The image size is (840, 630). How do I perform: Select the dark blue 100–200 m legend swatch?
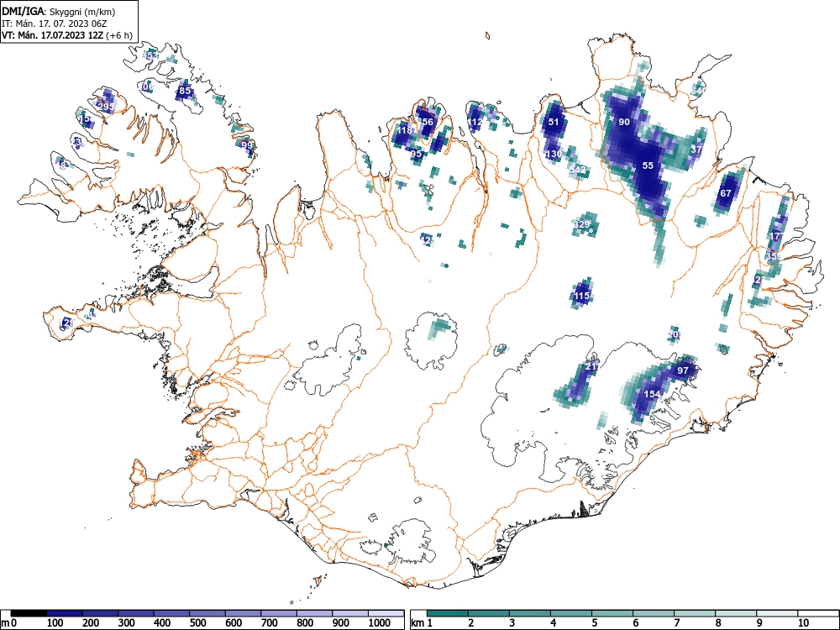point(65,613)
